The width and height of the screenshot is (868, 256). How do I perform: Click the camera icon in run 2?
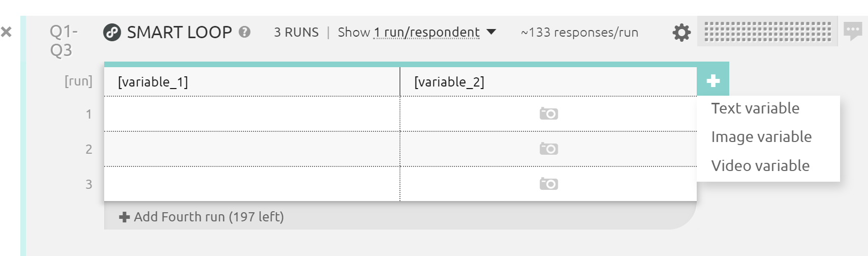(548, 149)
